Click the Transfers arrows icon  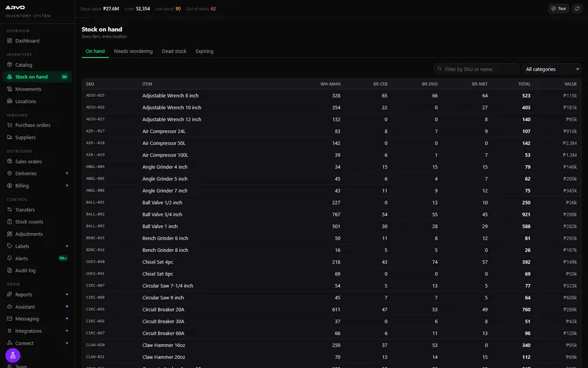pos(10,210)
